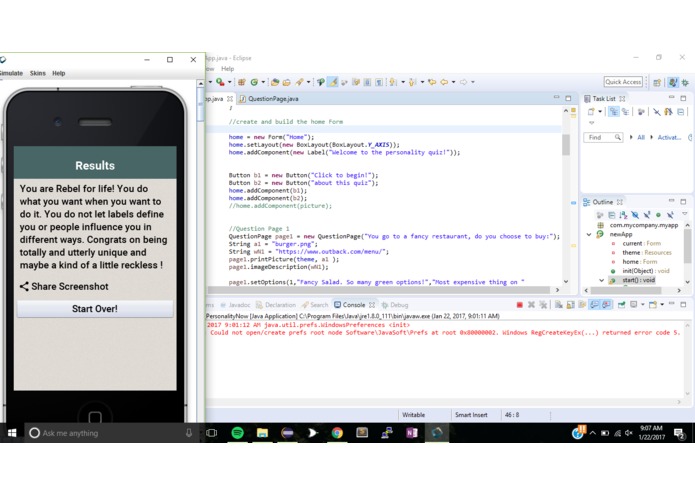The width and height of the screenshot is (695, 494).
Task: Toggle Hide Static Members in Outline
Action: [647, 215]
